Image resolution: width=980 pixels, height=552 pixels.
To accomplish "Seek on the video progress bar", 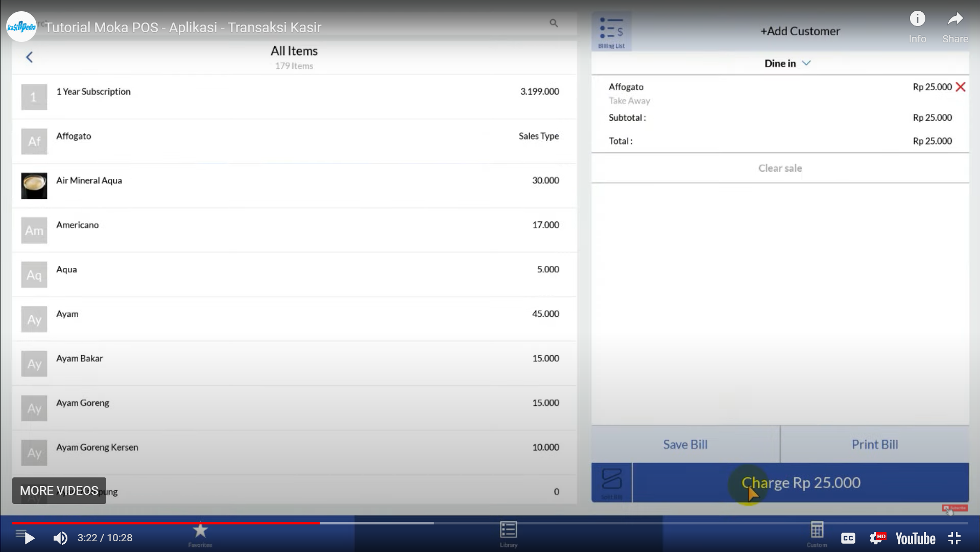I will [x=490, y=523].
